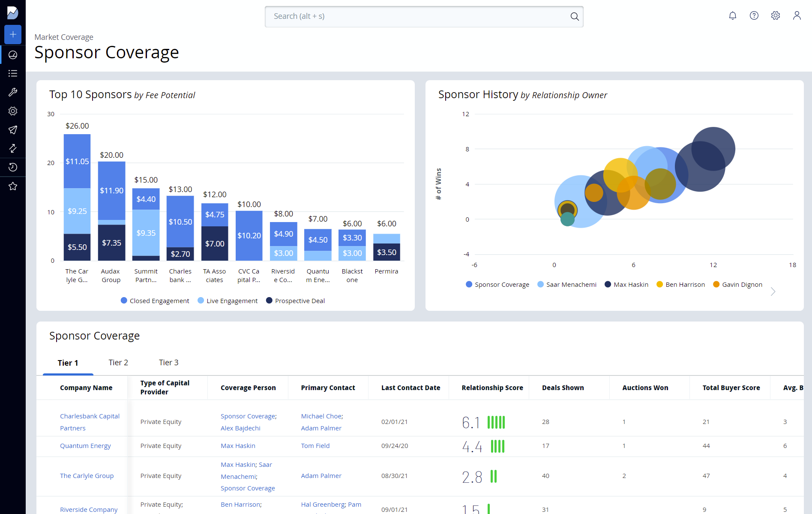Screen dimensions: 812x514
Task: Switch to the Tier 3 tab
Action: point(169,363)
